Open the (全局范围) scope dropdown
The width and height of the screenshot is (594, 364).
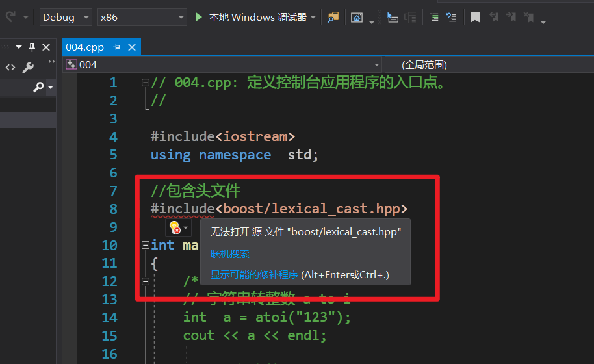[489, 65]
